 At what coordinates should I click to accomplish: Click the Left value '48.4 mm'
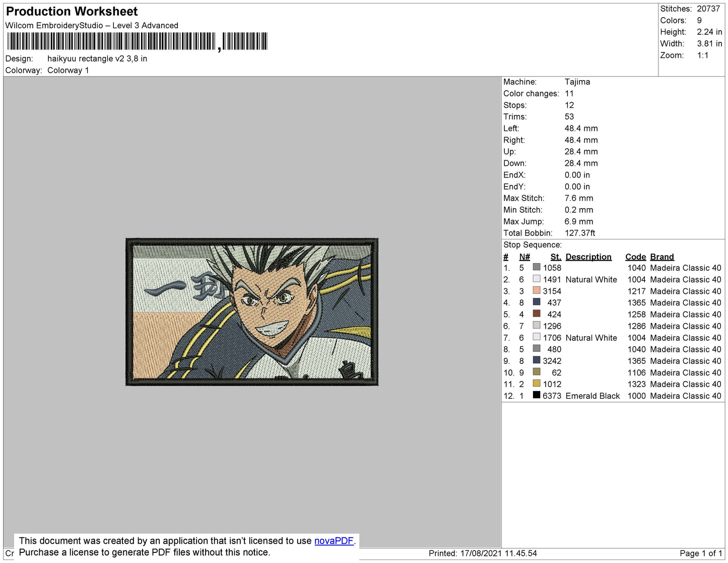tap(581, 128)
